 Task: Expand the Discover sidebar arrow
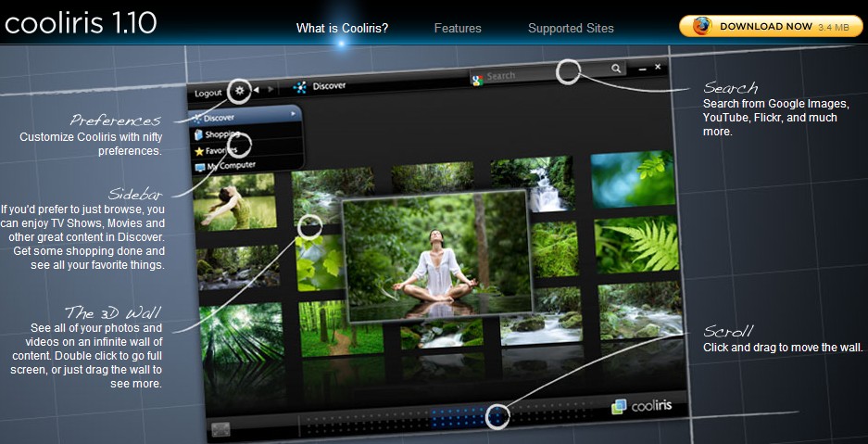click(x=293, y=113)
